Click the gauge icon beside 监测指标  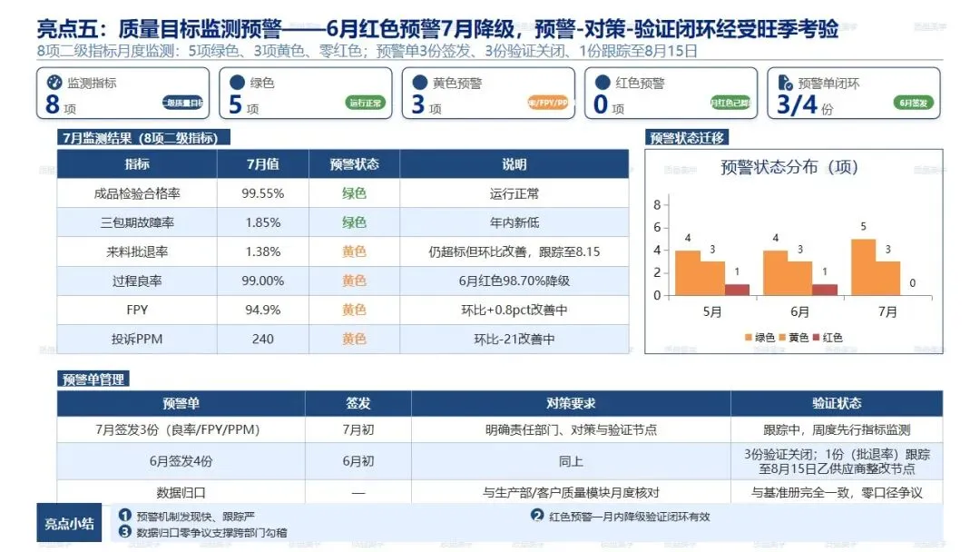coord(54,82)
